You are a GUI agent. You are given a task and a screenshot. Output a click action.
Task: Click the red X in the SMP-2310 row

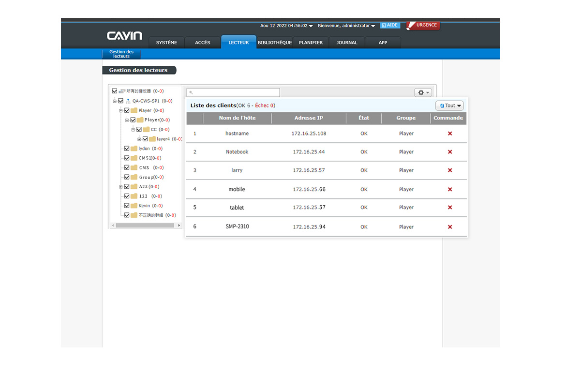tap(450, 227)
